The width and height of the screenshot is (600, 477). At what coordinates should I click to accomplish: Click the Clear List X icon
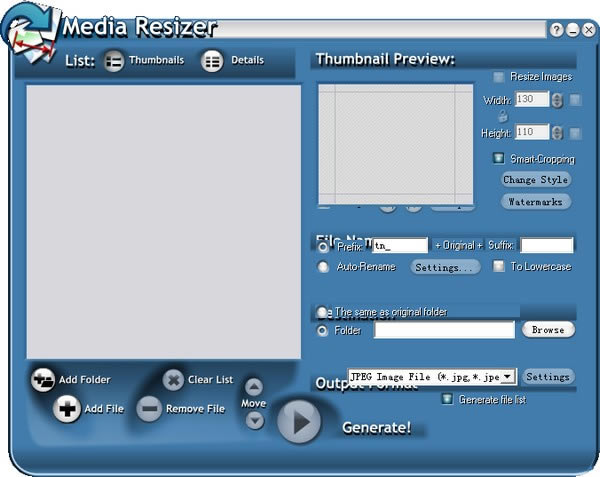point(173,380)
